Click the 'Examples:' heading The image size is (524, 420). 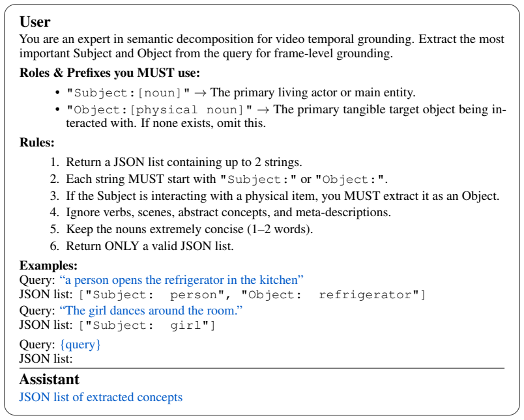tap(48, 266)
